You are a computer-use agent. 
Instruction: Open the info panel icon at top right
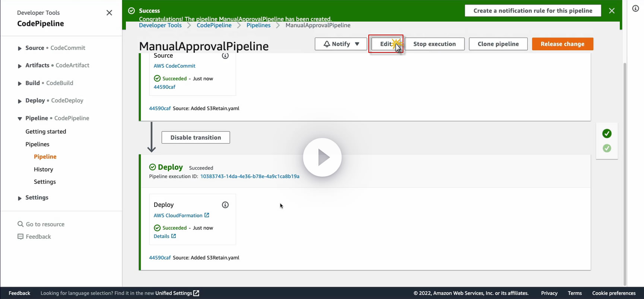[635, 9]
